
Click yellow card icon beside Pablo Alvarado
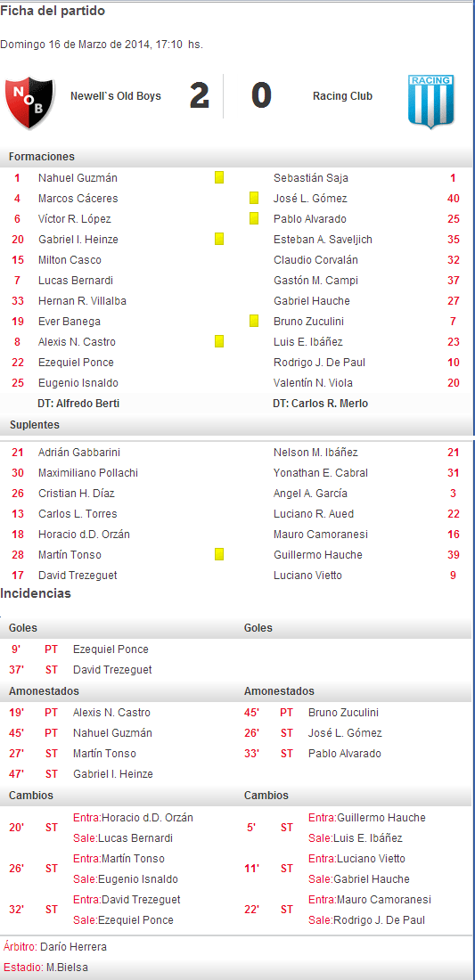pyautogui.click(x=254, y=219)
